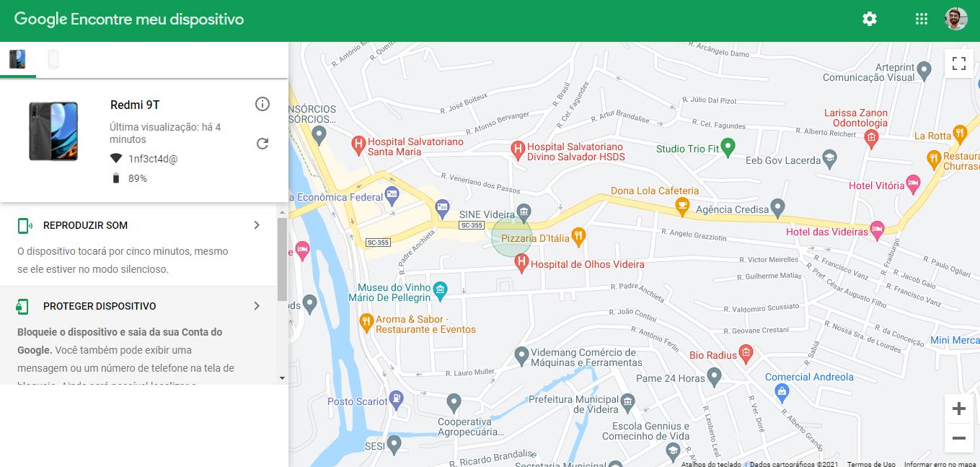Click SINE Videira building marker
This screenshot has height=467, width=980.
click(524, 211)
